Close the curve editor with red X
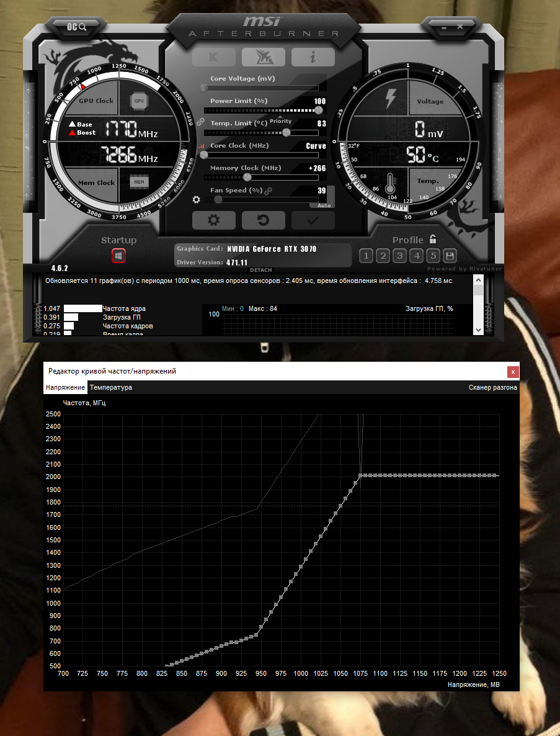 pos(513,372)
